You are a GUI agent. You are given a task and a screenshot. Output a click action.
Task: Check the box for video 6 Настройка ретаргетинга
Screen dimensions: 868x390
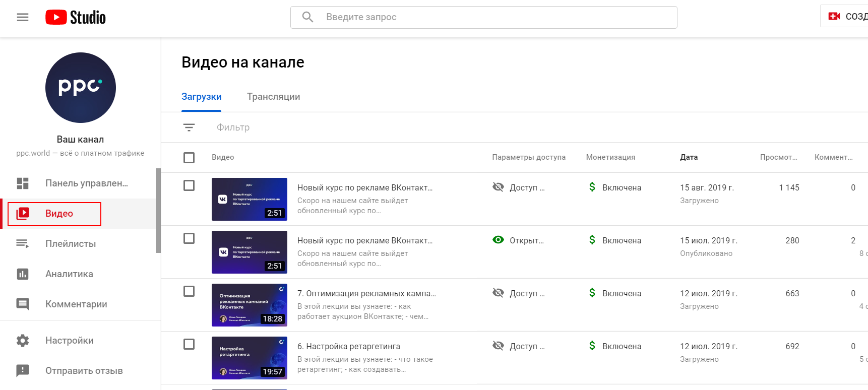click(x=189, y=344)
